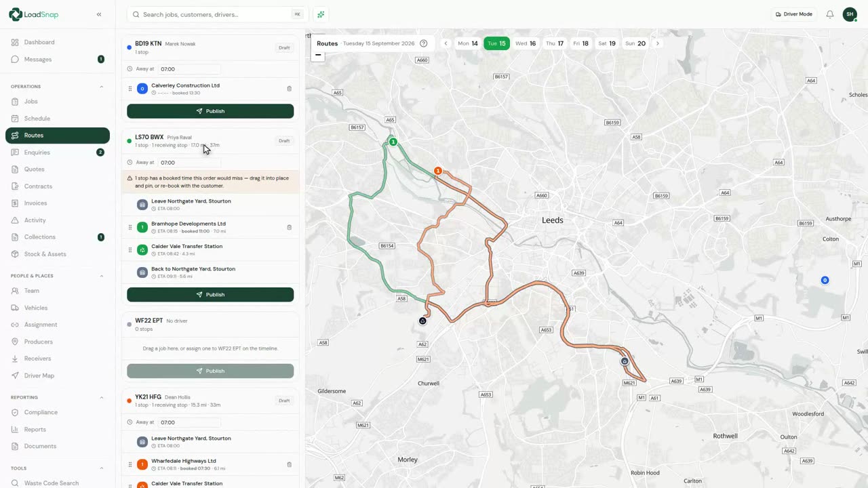Open the Driver Map page
The width and height of the screenshot is (868, 488).
coord(57,375)
